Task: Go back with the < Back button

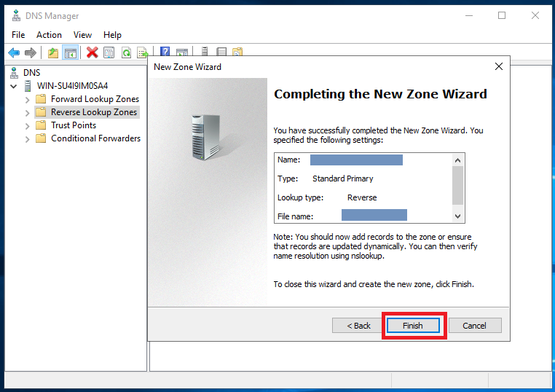Action: tap(358, 326)
